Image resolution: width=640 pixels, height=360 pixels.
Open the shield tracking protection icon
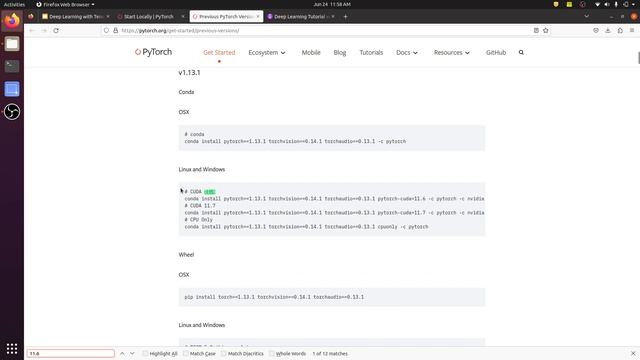click(106, 31)
